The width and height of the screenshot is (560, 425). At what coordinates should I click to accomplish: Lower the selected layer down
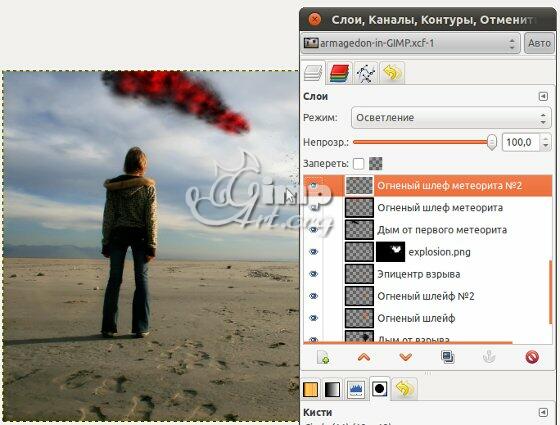coord(406,357)
